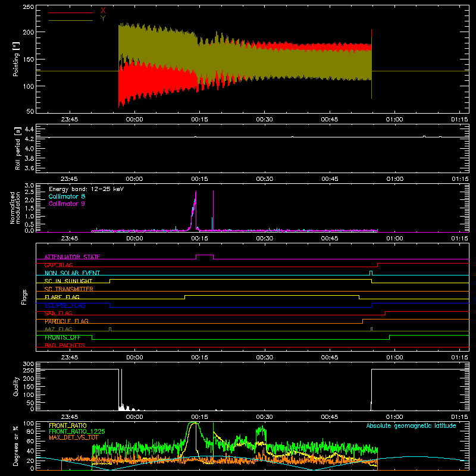476x476 pixels.
Task: Click the NON_SOLAR_EVENT flag label
Action: click(72, 273)
